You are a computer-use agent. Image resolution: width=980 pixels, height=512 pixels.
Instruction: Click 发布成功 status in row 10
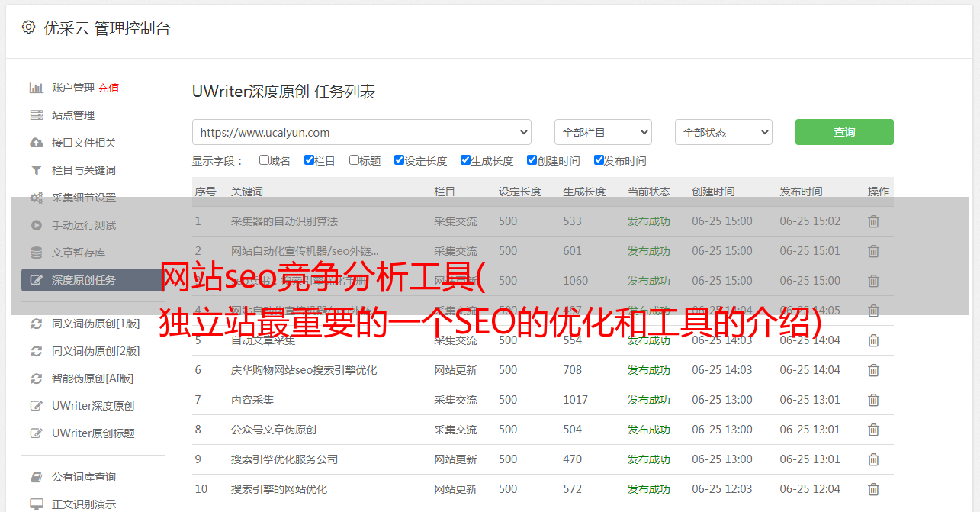(649, 489)
